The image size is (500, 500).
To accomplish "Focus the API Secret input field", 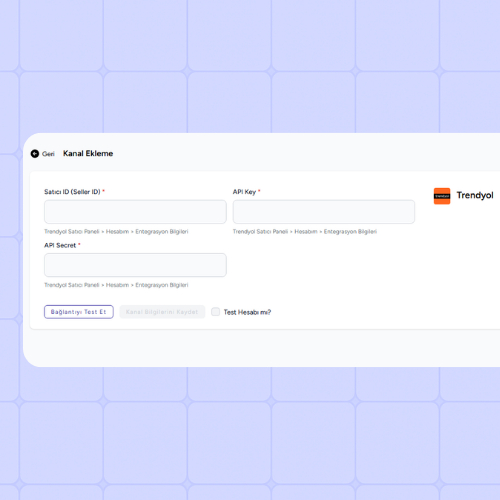I will (135, 265).
